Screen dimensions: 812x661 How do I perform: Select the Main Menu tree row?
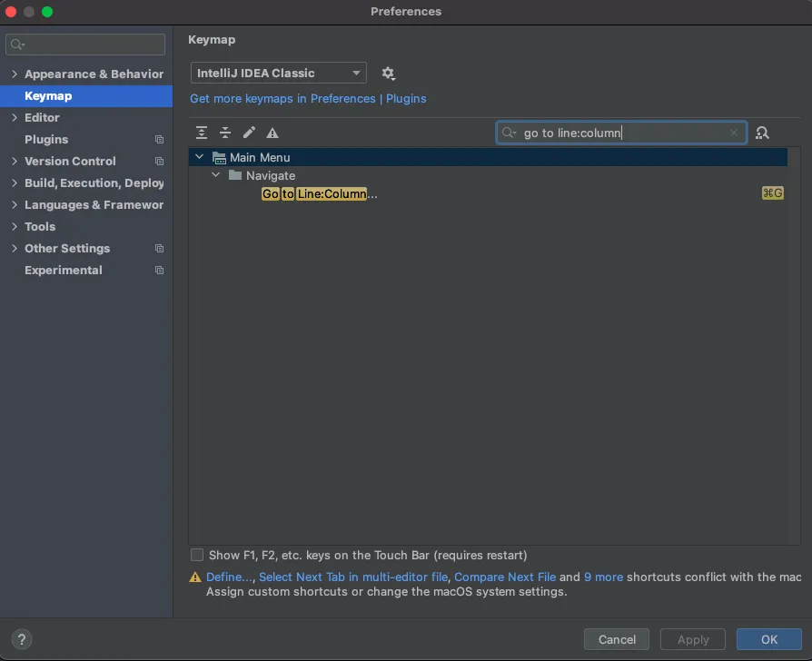pyautogui.click(x=489, y=157)
